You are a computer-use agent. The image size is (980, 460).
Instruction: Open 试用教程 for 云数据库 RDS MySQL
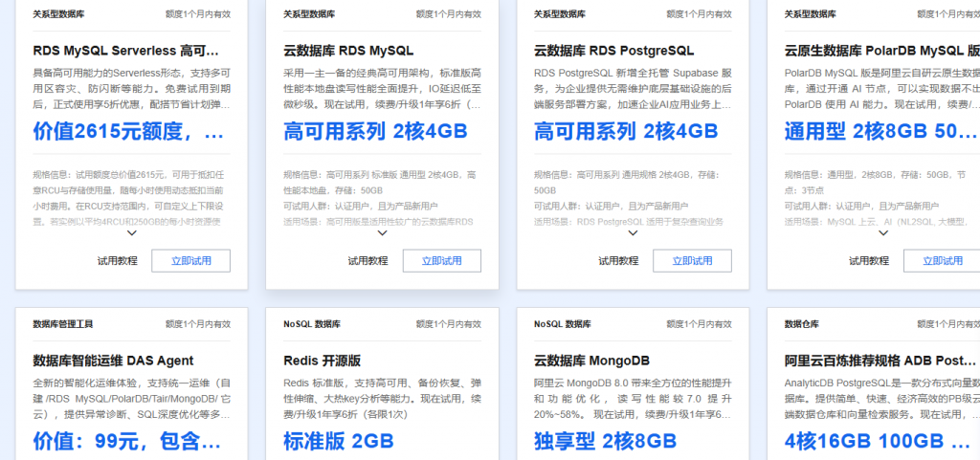(367, 261)
